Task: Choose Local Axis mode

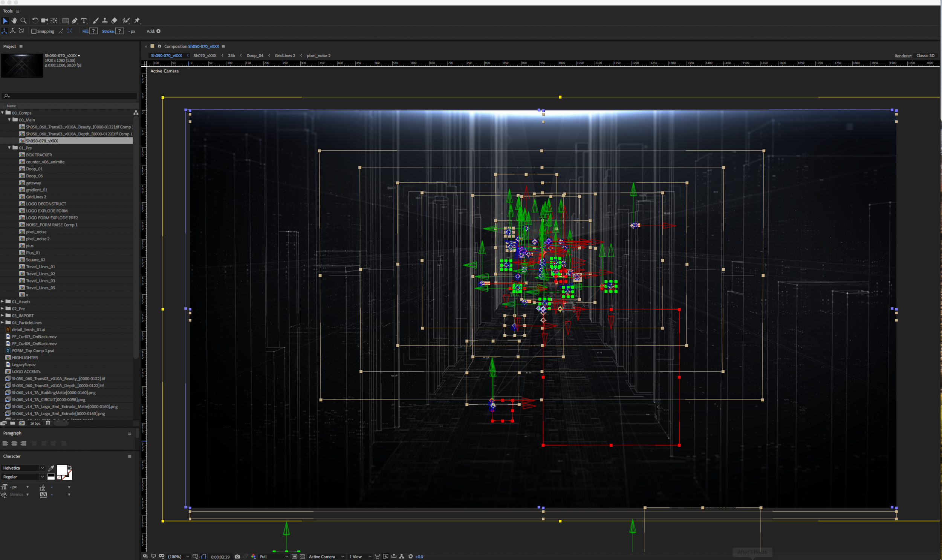Action: pos(5,31)
